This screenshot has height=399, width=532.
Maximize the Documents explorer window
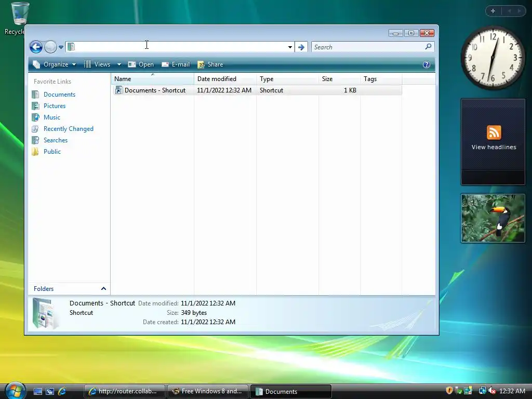(x=411, y=33)
